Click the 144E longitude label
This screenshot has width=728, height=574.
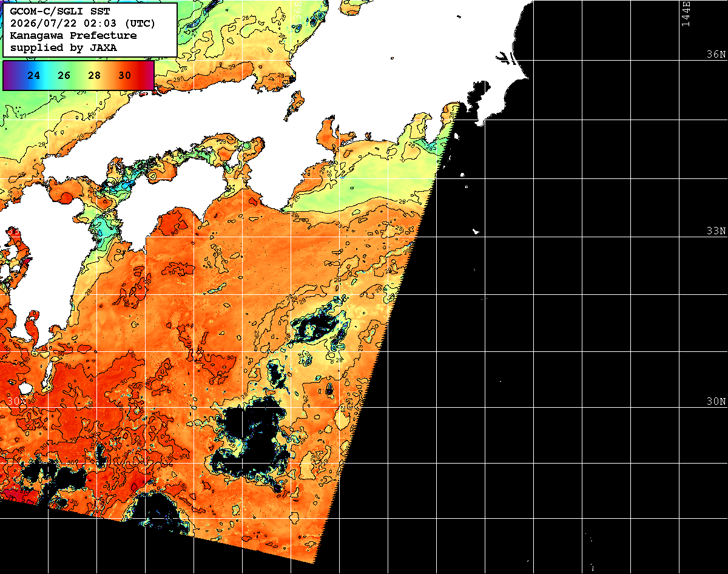click(x=686, y=13)
